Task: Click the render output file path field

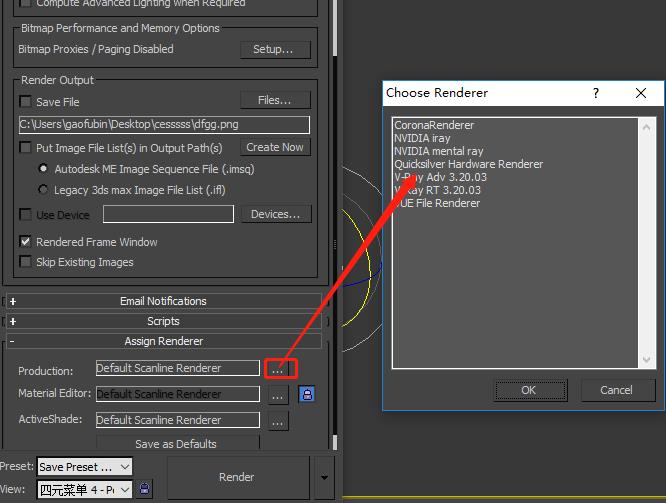Action: 164,125
